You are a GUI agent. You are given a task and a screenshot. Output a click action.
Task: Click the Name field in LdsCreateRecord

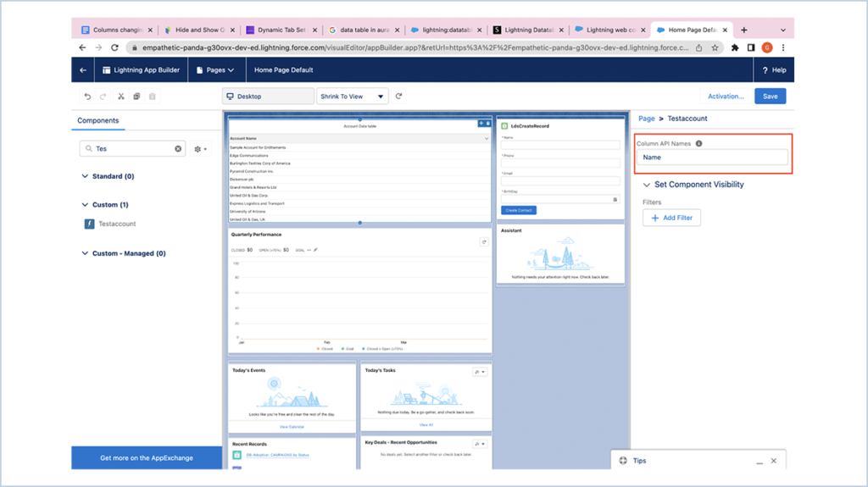(x=560, y=145)
